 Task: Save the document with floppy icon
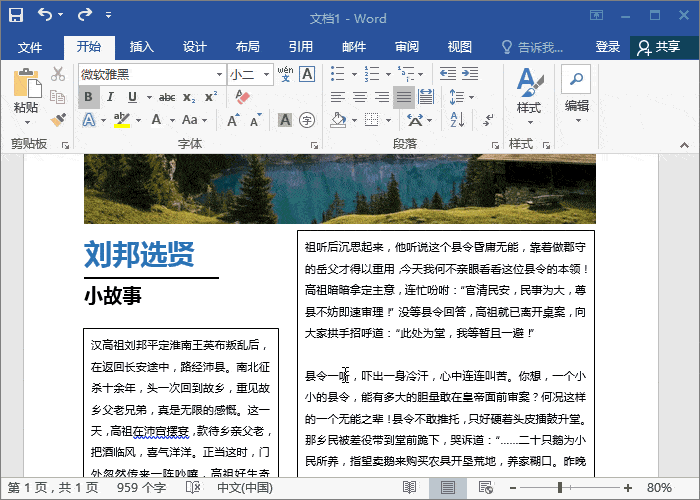[16, 15]
